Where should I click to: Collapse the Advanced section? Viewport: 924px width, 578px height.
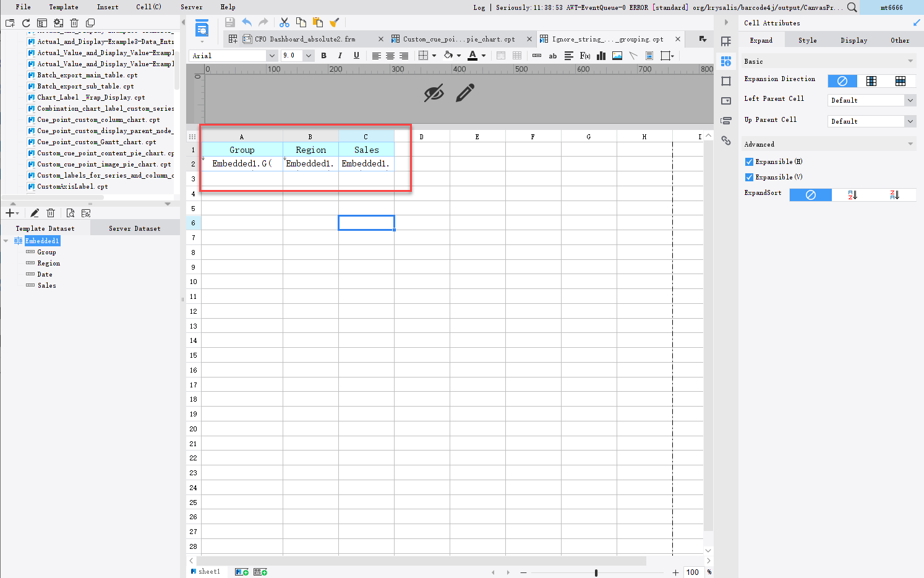point(910,144)
